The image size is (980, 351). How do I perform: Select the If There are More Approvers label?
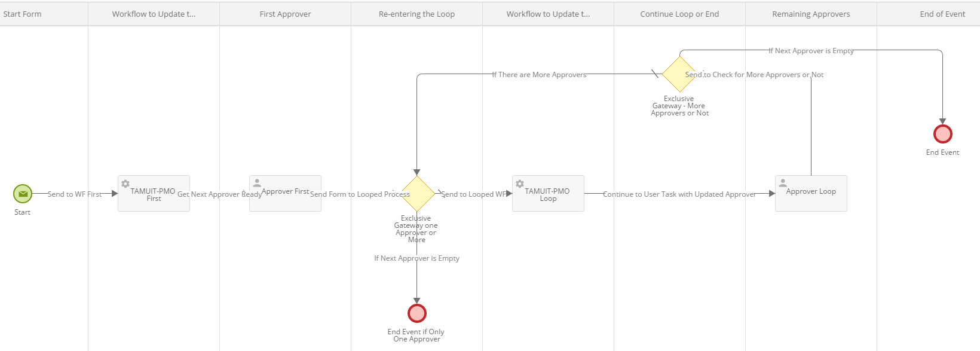pyautogui.click(x=539, y=75)
